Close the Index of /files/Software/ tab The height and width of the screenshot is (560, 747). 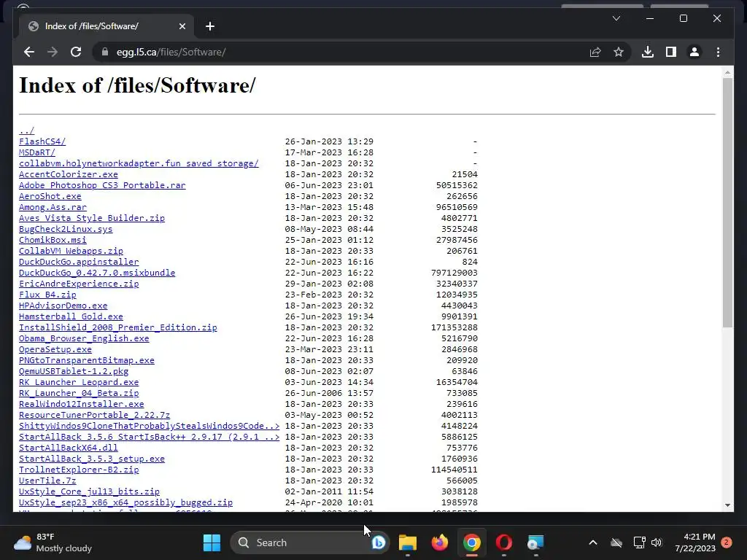(182, 26)
